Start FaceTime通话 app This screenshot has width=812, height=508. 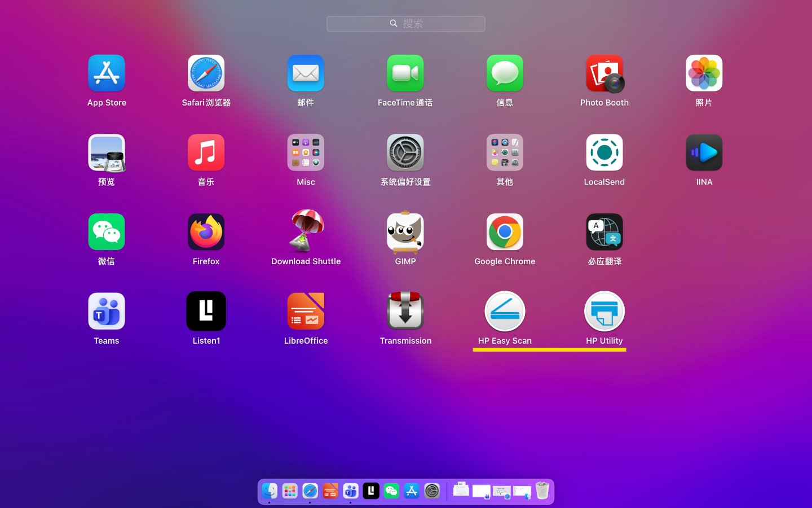pyautogui.click(x=405, y=73)
